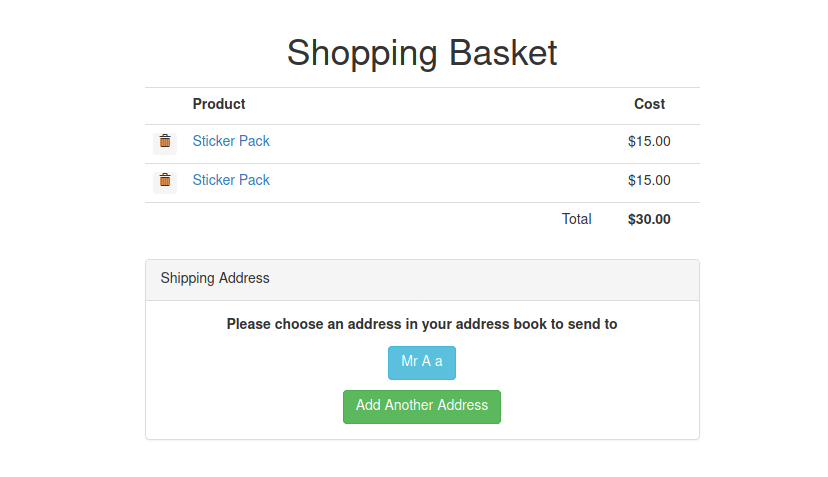Remove the second Sticker Pack via trash icon
Image resolution: width=828 pixels, height=477 pixels.
coord(165,181)
